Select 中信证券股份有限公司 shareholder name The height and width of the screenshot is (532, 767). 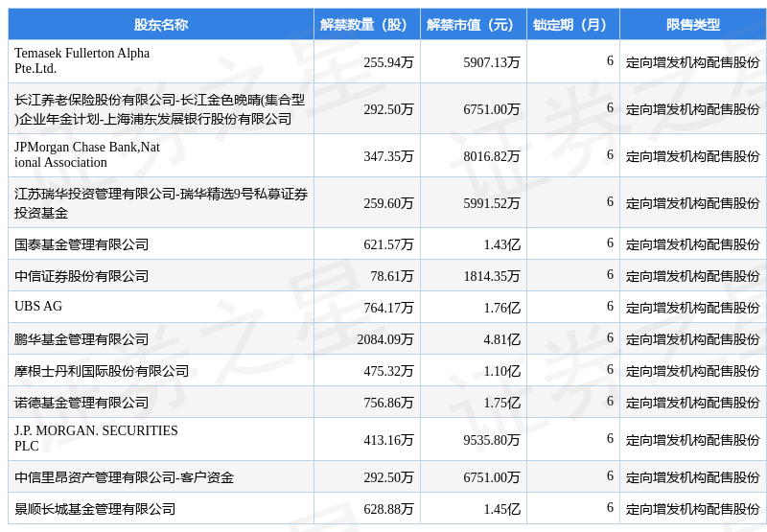point(81,276)
